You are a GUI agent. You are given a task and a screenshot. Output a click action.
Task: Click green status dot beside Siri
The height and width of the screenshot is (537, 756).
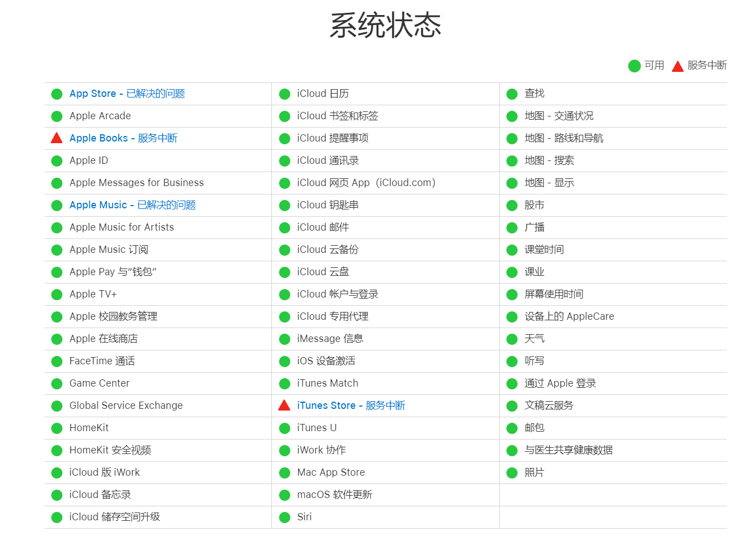click(285, 518)
